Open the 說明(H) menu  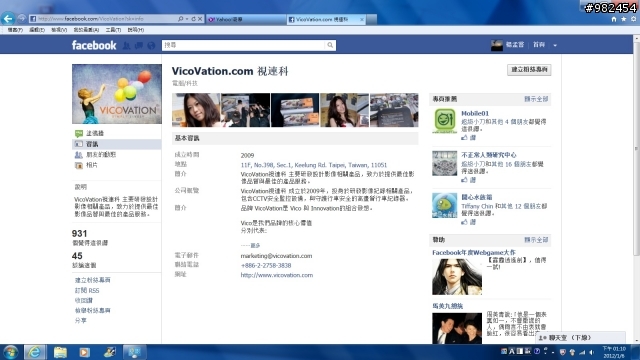pos(136,30)
